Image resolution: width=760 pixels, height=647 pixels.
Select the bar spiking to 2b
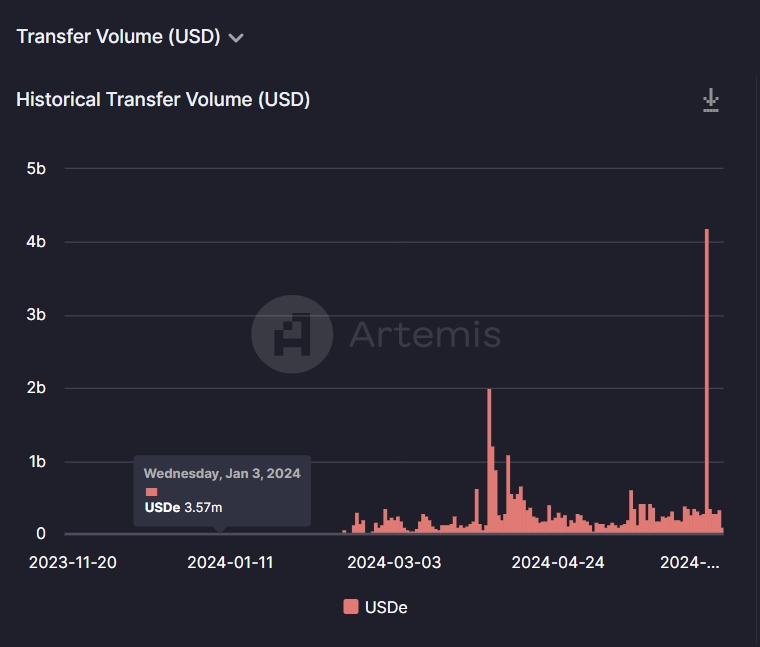tap(489, 460)
